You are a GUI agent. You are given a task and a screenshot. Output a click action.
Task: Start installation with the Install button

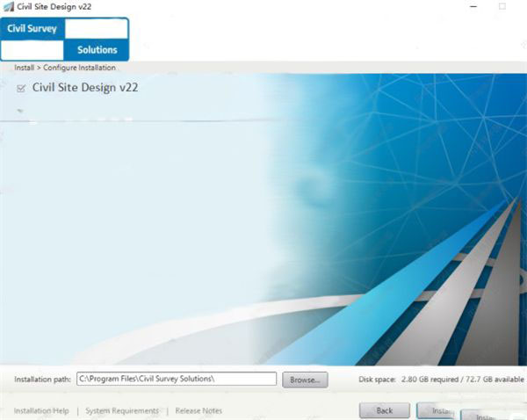439,410
